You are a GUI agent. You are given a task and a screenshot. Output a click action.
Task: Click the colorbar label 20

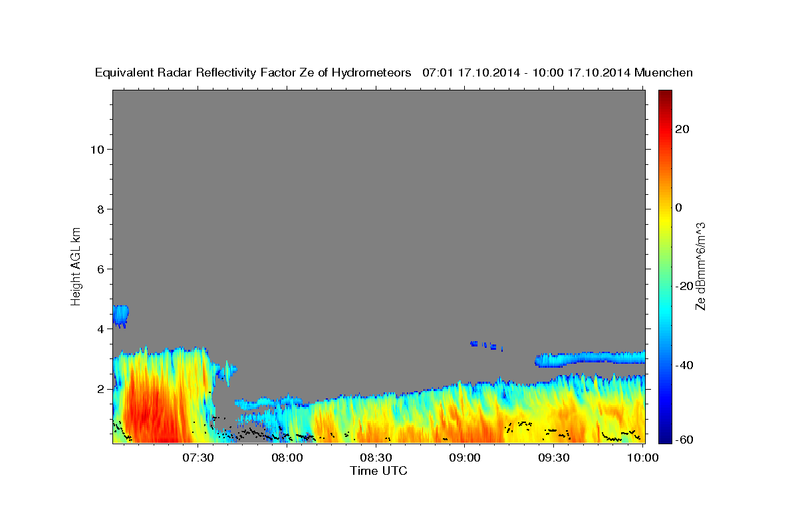(x=682, y=129)
